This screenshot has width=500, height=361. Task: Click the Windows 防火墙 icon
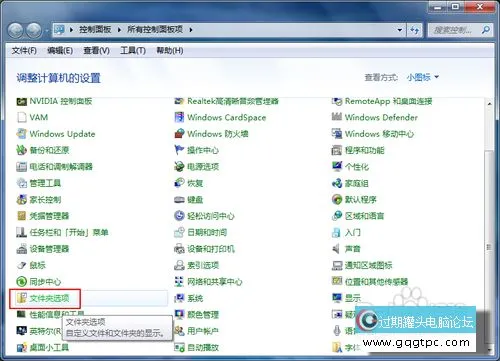tap(179, 134)
